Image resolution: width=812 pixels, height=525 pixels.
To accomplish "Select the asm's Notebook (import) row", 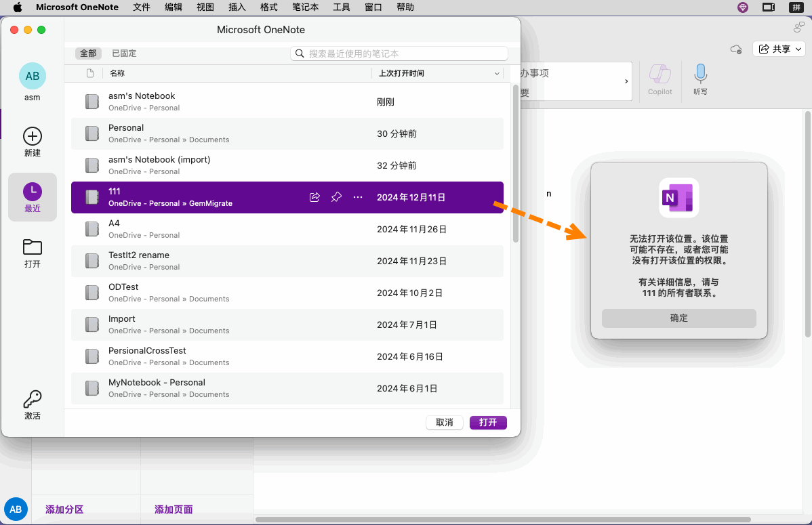I will pyautogui.click(x=287, y=165).
